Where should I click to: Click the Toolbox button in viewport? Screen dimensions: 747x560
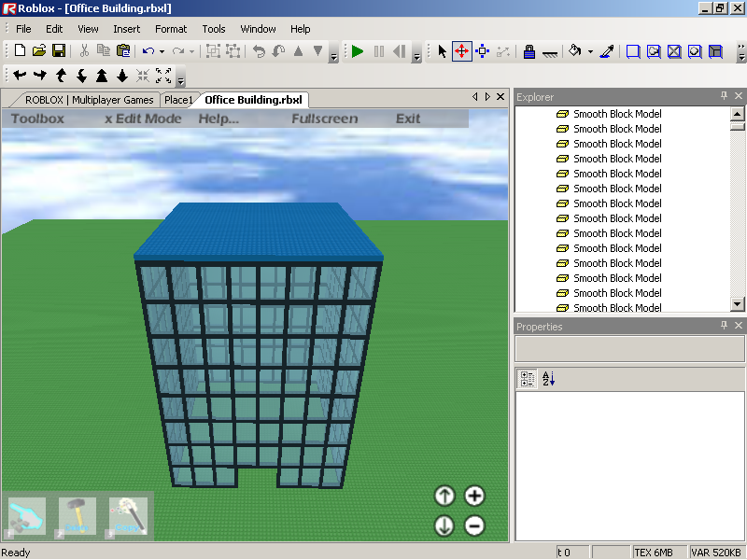(37, 119)
